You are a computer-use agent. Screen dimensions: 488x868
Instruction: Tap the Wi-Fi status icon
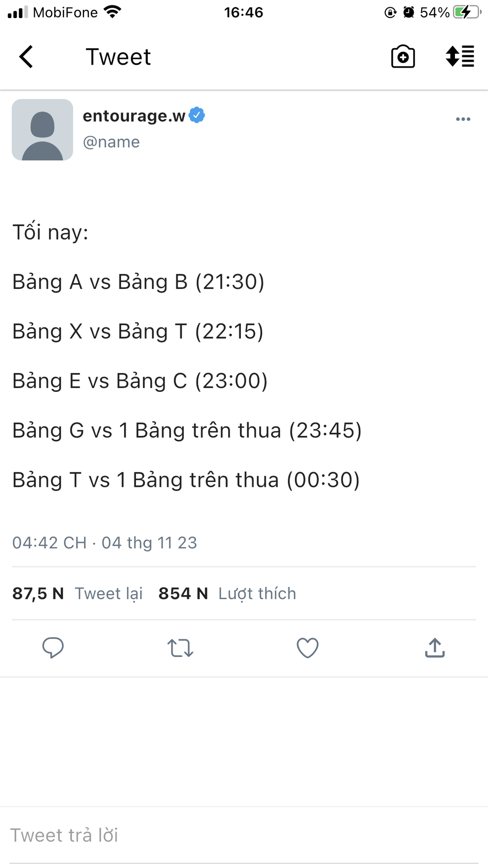(x=112, y=12)
